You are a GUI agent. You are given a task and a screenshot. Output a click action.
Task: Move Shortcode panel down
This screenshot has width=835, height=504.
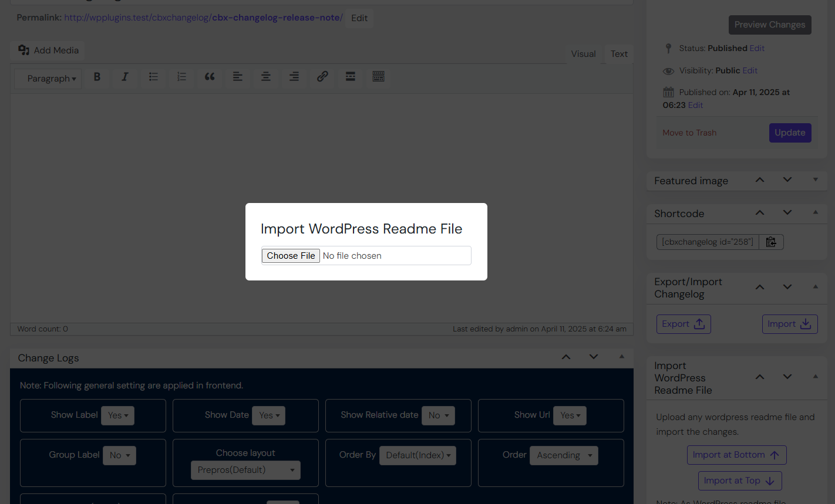787,213
